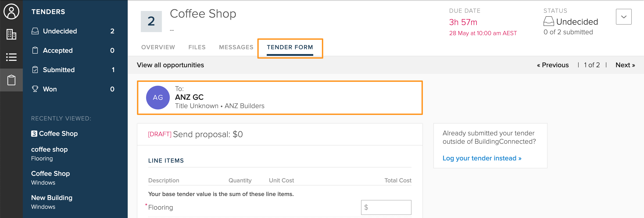Open the building companies icon in sidebar
The height and width of the screenshot is (218, 644).
coord(11,34)
